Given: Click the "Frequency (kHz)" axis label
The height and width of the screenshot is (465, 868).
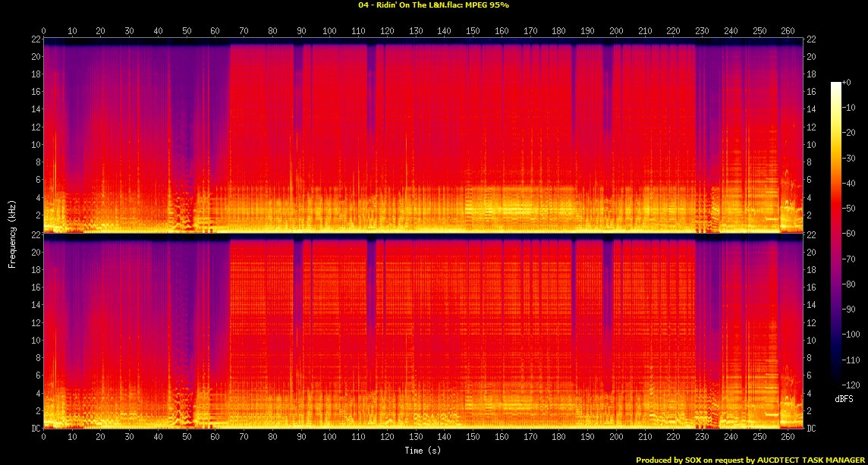Looking at the screenshot, I should [12, 233].
